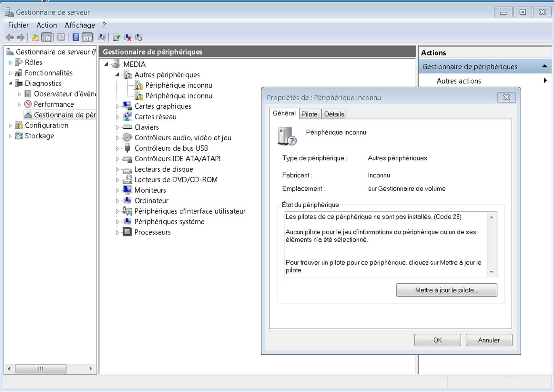Click the properties sheet toolbar icon
Viewport: 554px width, 392px height.
pyautogui.click(x=61, y=37)
